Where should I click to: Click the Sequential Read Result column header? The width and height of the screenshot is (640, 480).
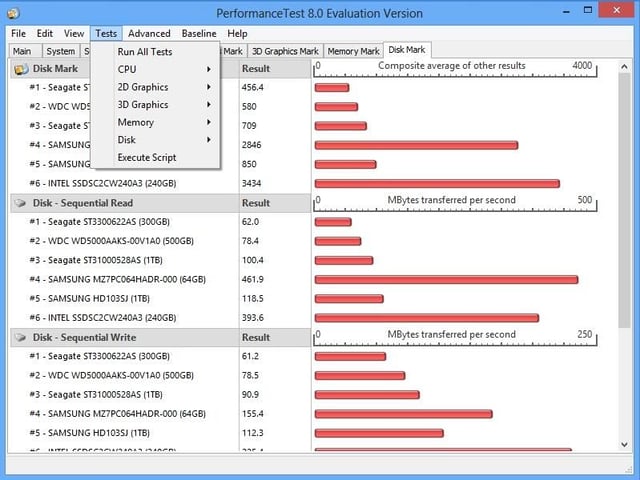[275, 203]
